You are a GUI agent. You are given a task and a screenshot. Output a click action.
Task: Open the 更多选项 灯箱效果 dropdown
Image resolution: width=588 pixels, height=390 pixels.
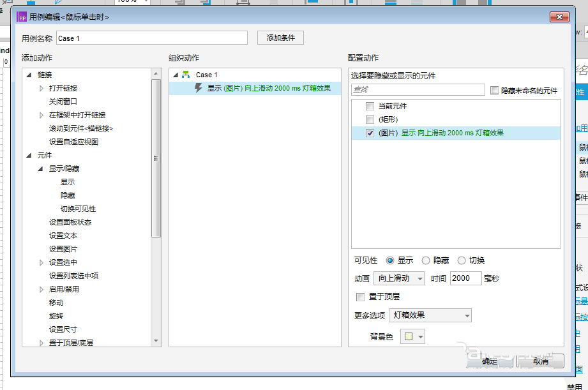click(x=430, y=315)
